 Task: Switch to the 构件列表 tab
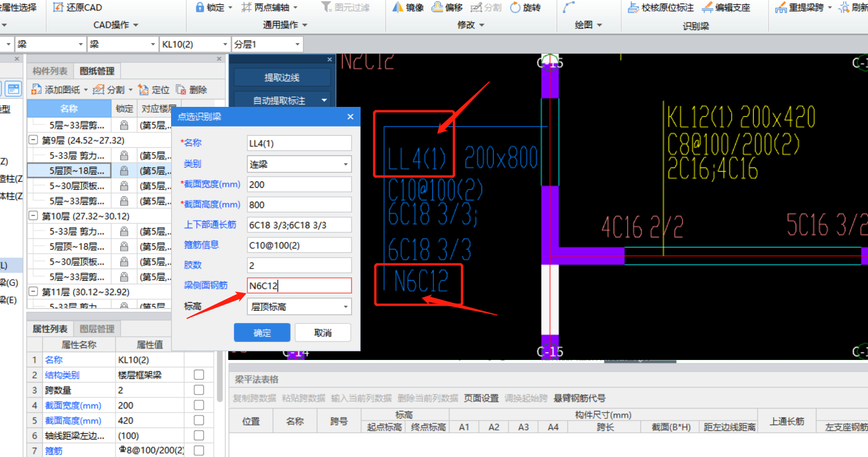point(50,71)
